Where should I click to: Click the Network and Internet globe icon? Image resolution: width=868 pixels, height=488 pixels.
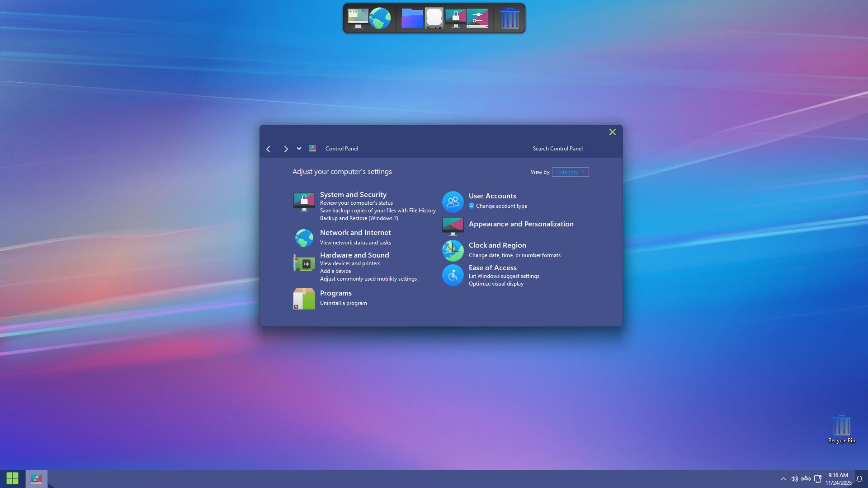[304, 238]
